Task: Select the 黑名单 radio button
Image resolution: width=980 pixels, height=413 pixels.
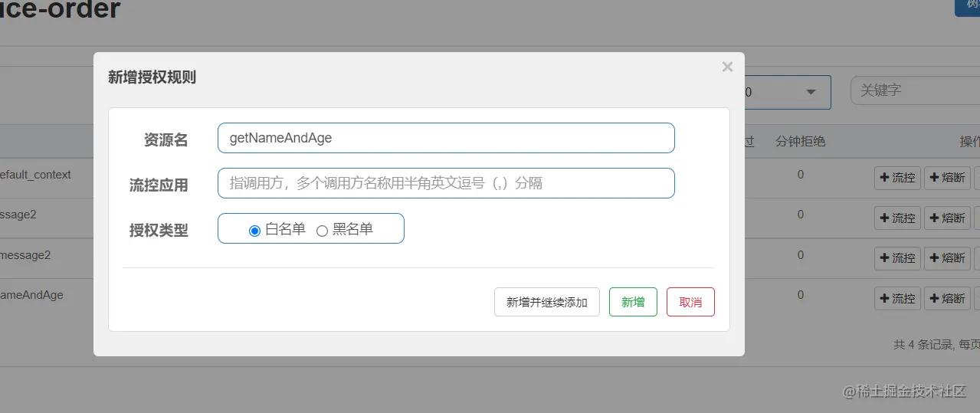Action: point(322,231)
